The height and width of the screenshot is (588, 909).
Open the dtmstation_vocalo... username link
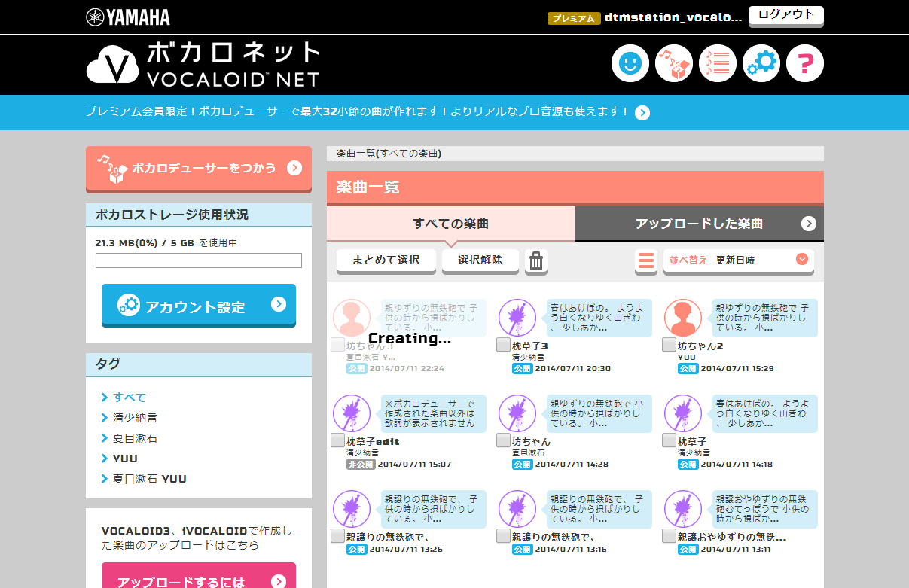click(673, 17)
